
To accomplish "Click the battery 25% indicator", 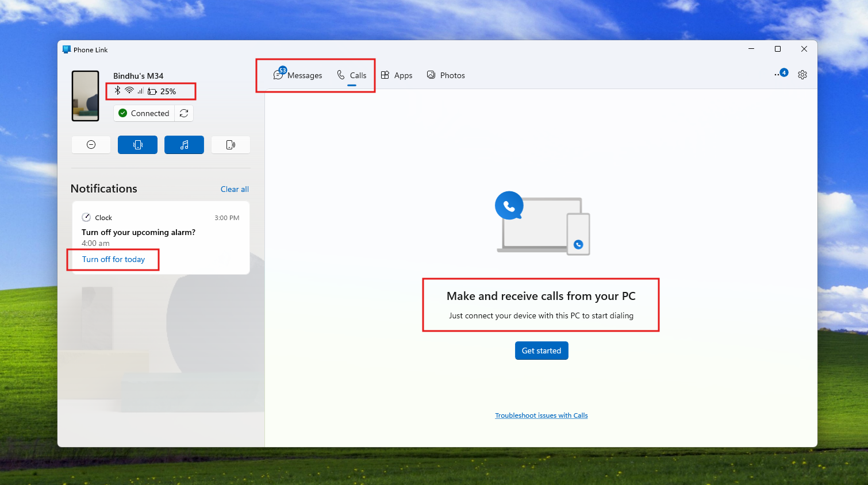I will pos(162,91).
